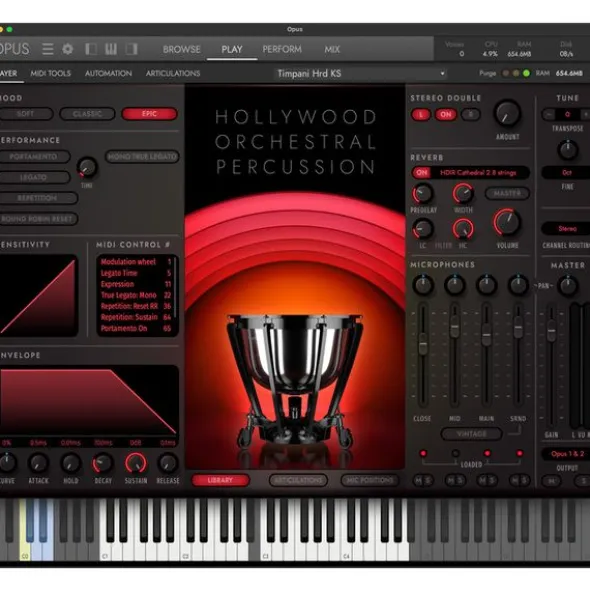The width and height of the screenshot is (590, 591).
Task: Enable REPETITION performance mode
Action: [38, 198]
